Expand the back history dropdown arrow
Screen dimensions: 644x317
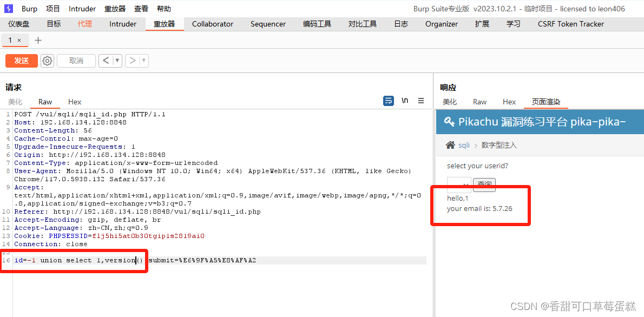coord(117,61)
